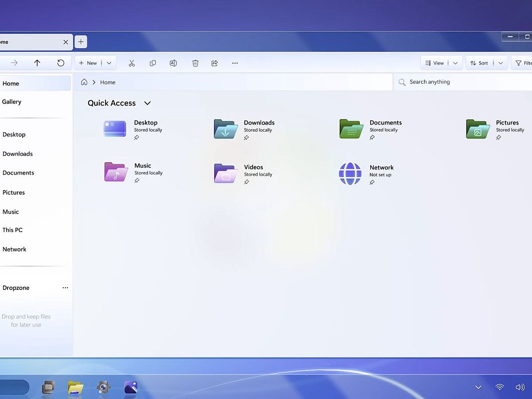Open Settings gear from the taskbar

pyautogui.click(x=103, y=387)
